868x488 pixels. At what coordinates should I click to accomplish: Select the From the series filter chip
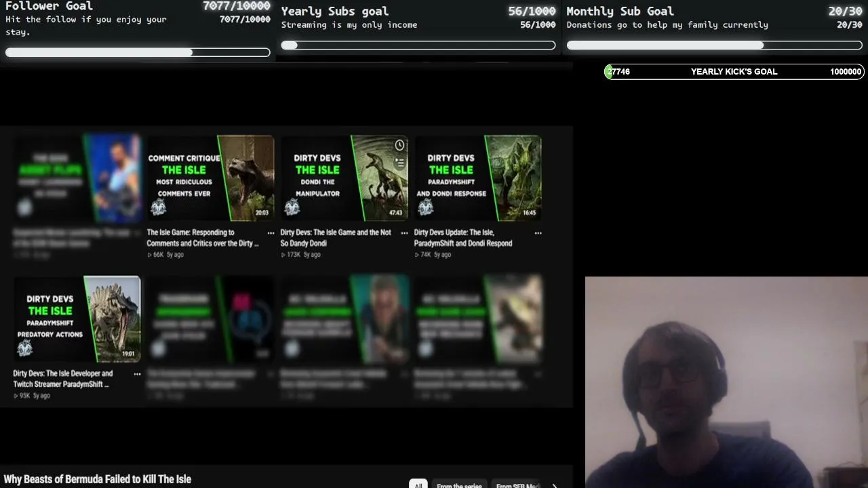[459, 485]
